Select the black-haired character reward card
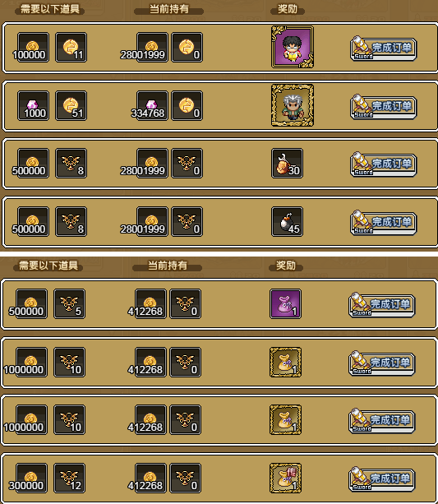 click(x=293, y=47)
